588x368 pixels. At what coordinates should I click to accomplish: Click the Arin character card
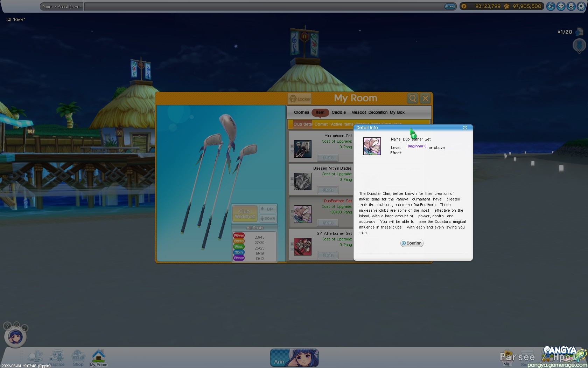[x=294, y=357]
